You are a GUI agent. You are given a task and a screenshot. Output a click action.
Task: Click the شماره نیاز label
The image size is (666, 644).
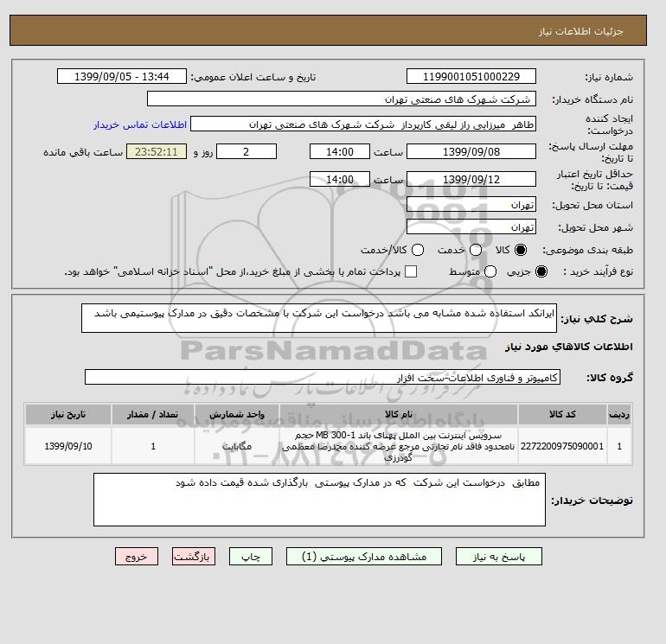pyautogui.click(x=609, y=77)
